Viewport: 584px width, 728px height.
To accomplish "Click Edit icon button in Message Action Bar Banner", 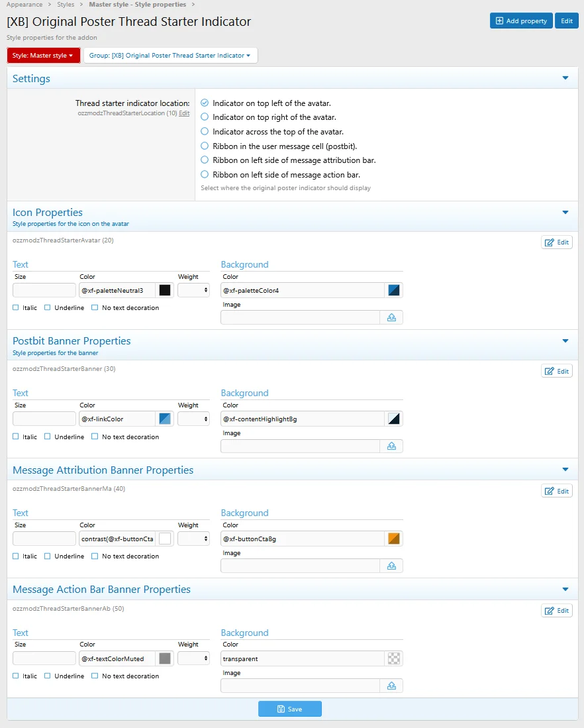I will pos(556,611).
